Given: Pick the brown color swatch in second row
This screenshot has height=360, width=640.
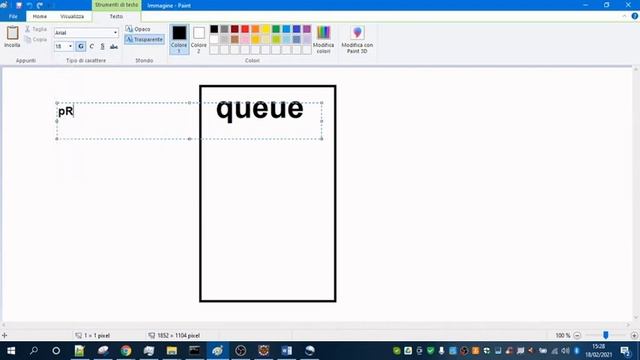Looking at the screenshot, I should 235,39.
